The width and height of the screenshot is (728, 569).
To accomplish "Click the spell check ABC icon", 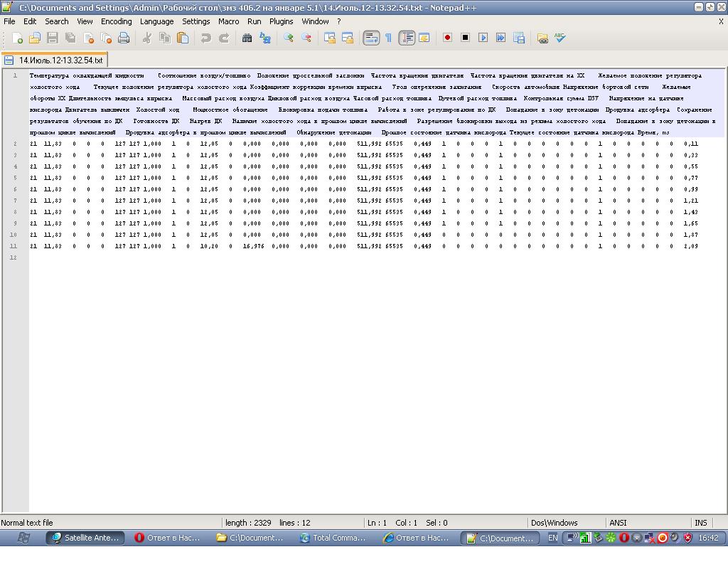I will 560,38.
